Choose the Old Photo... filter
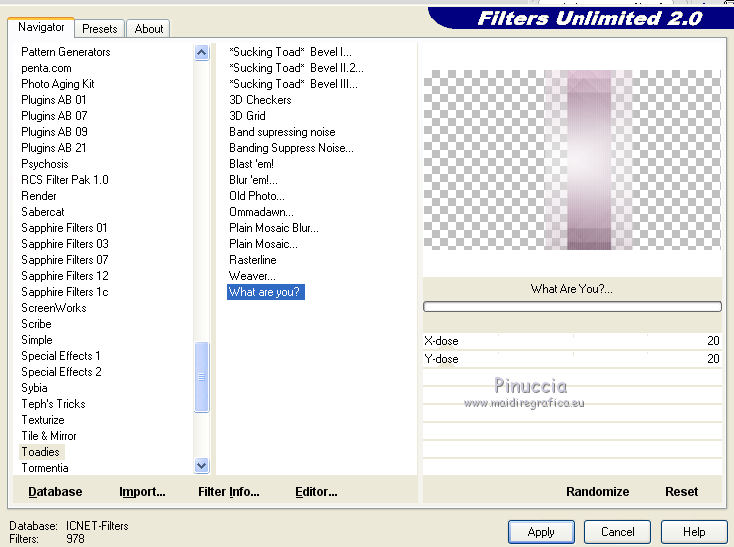This screenshot has height=547, width=734. [257, 196]
